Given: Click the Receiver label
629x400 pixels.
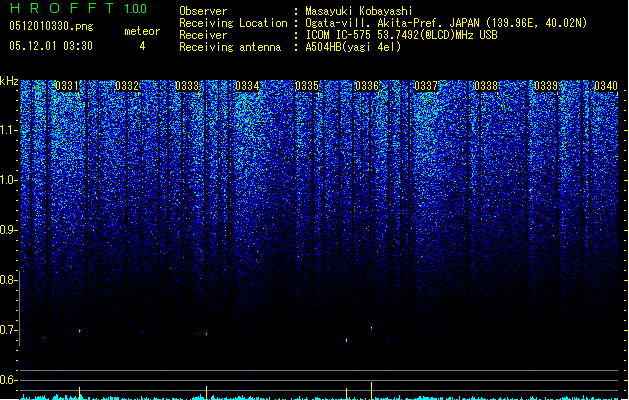Looking at the screenshot, I should pyautogui.click(x=203, y=35).
